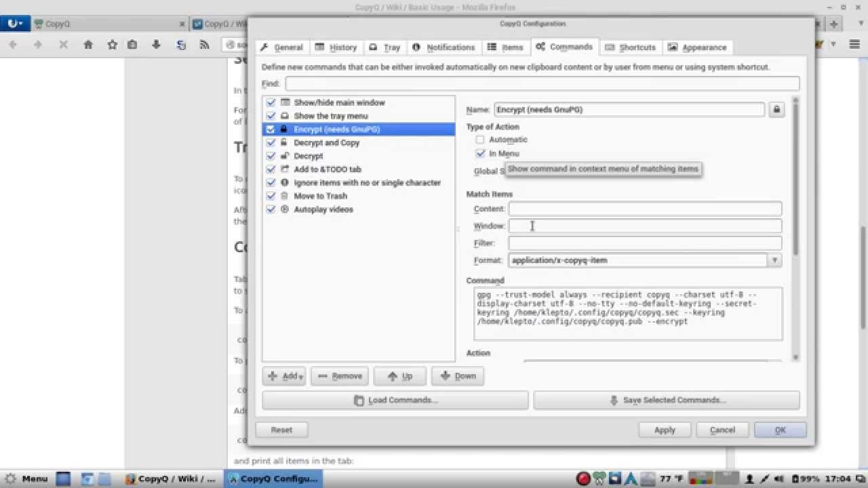Uncheck the In Menu checkbox
Image resolution: width=868 pixels, height=488 pixels.
(x=480, y=154)
